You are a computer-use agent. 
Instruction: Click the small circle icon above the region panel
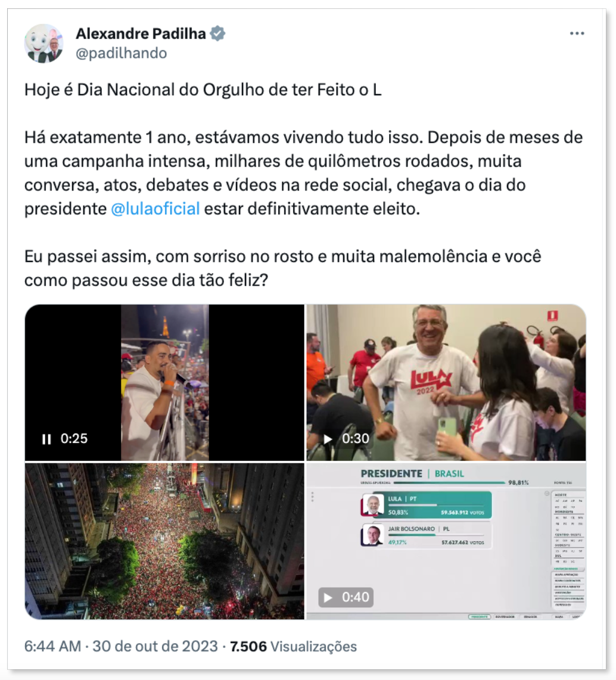tap(547, 494)
